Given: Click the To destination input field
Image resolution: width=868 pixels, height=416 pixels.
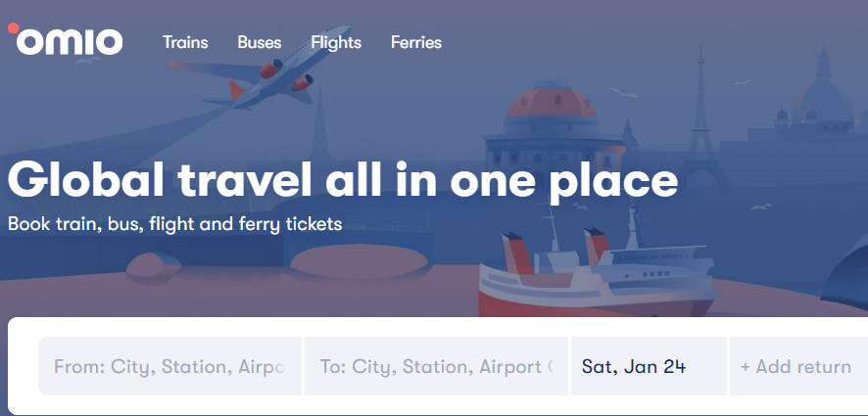Looking at the screenshot, I should [436, 367].
